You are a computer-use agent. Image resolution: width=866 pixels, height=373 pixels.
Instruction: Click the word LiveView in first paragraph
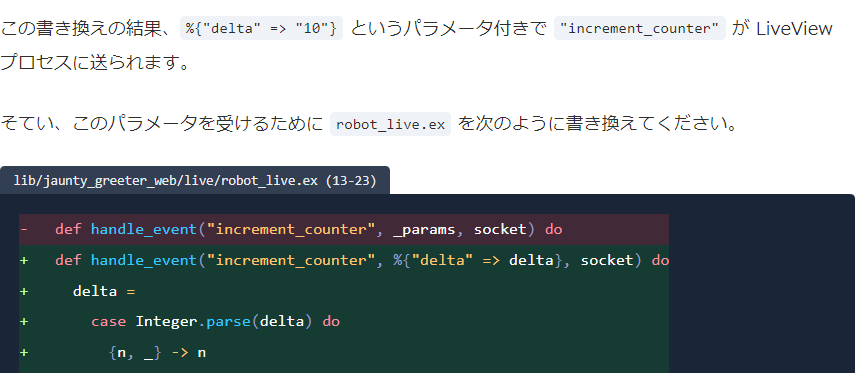(794, 28)
